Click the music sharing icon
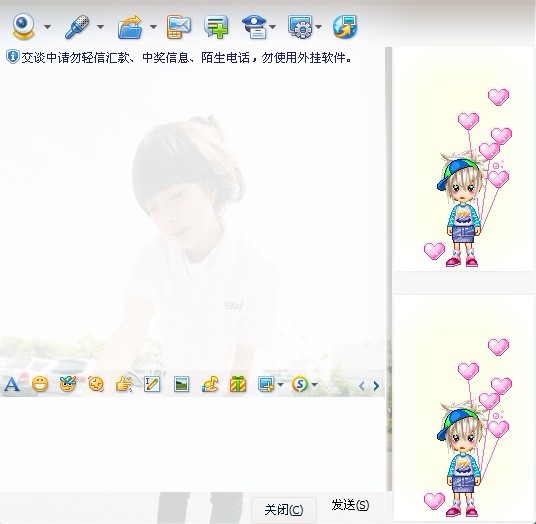 click(x=210, y=384)
